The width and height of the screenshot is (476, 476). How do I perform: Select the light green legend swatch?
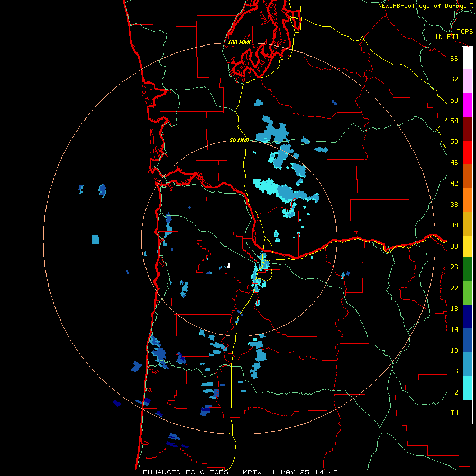click(467, 293)
